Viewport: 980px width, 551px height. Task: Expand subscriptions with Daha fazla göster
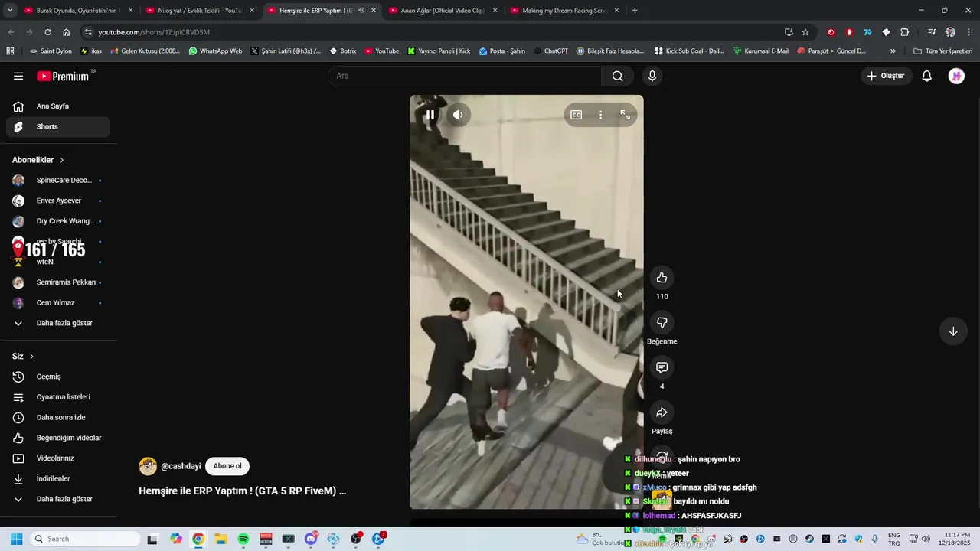[58, 323]
